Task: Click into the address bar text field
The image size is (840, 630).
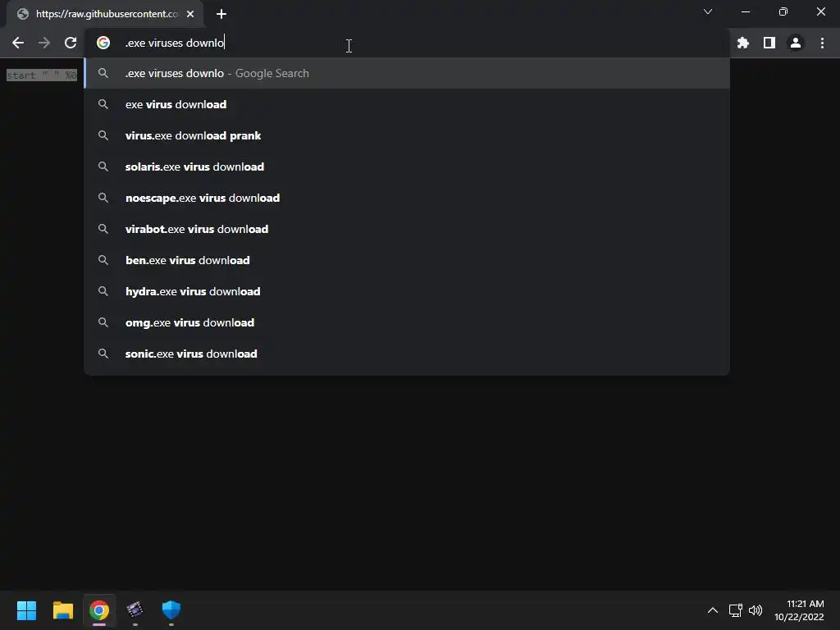Action: click(x=407, y=43)
